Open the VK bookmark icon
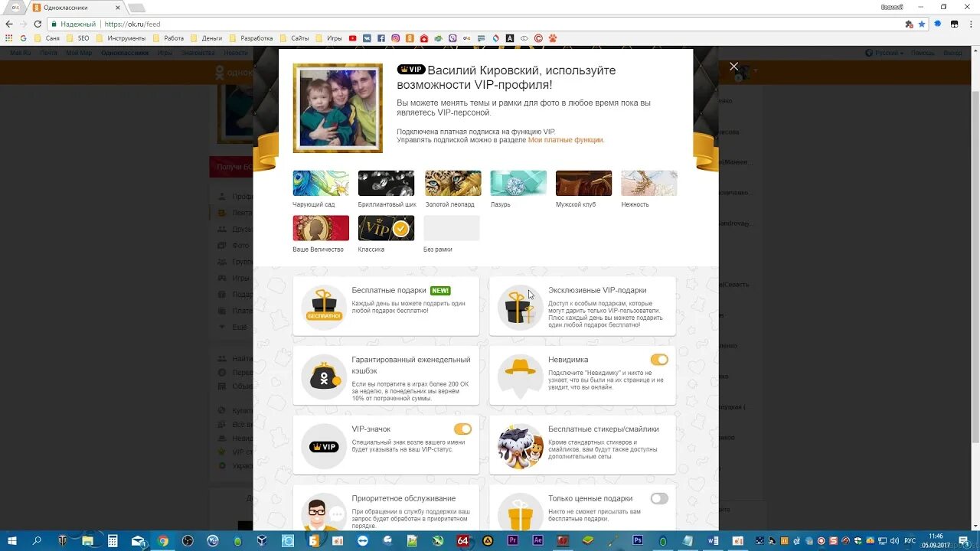The width and height of the screenshot is (980, 551). click(x=367, y=38)
